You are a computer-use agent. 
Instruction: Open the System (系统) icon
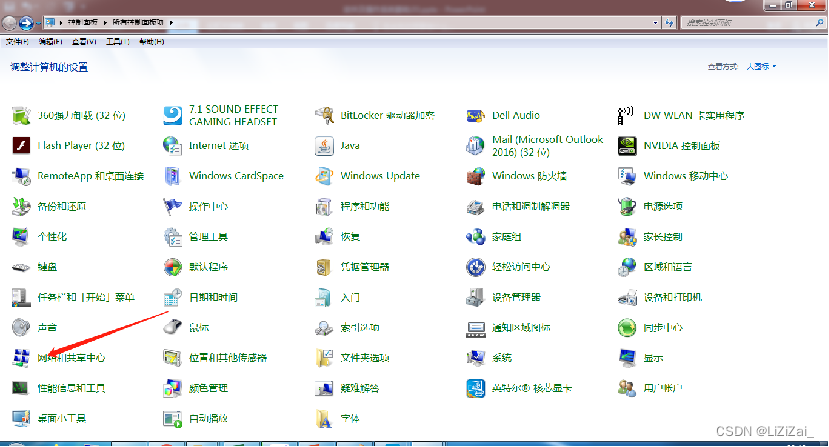click(x=475, y=358)
